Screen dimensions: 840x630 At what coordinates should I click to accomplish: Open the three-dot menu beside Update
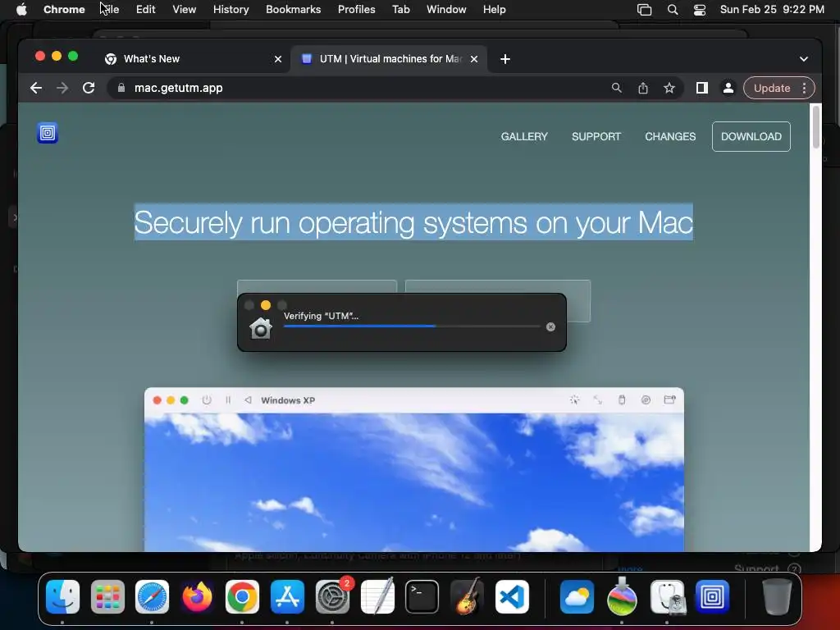click(804, 88)
